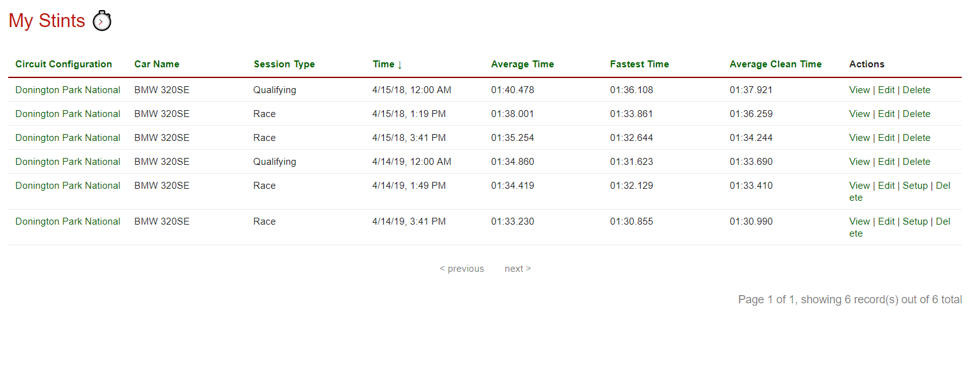The image size is (980, 392).
Task: Open Setup for the 4/14/19 1:49 PM stint
Action: [915, 186]
